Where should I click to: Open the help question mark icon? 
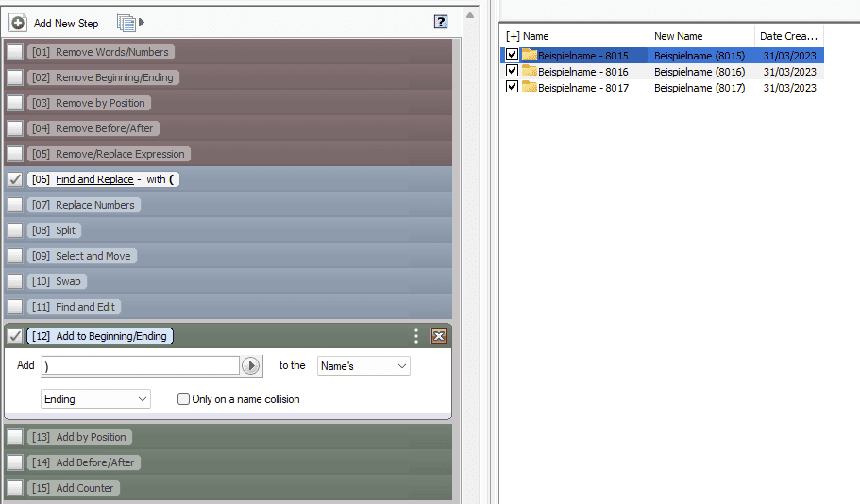(441, 22)
